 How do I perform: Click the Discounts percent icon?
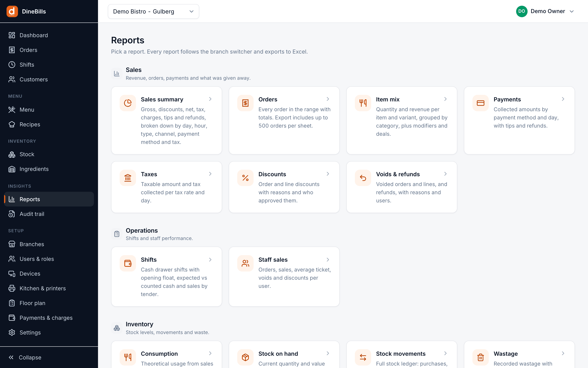click(x=245, y=178)
